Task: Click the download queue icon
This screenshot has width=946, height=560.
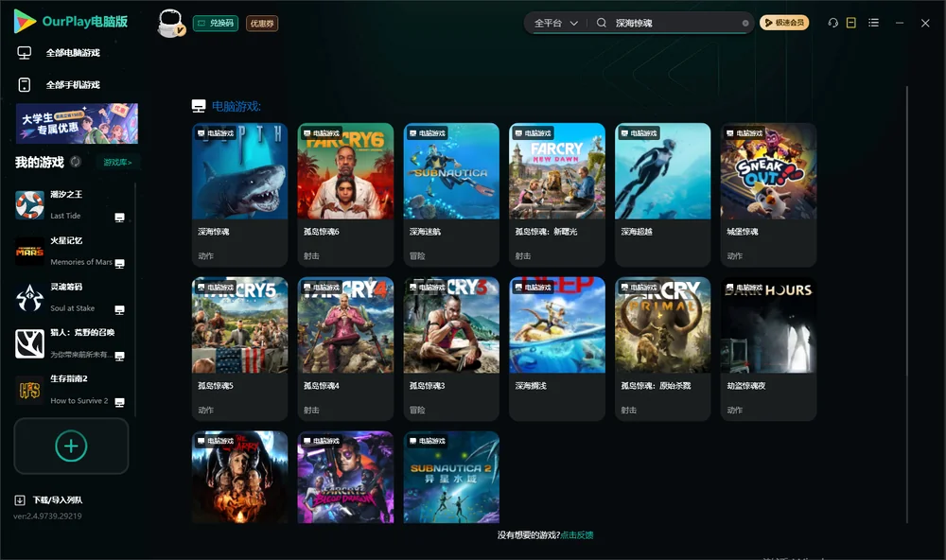Action: (19, 499)
